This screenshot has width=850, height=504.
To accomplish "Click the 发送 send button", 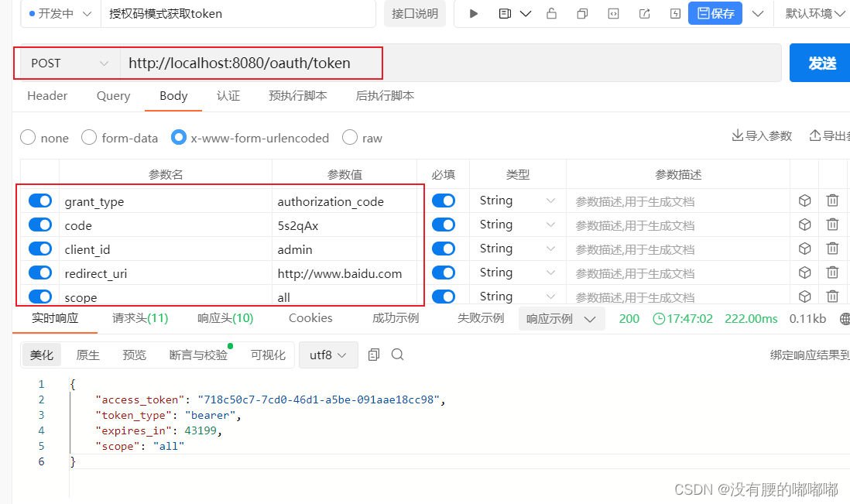I will point(821,63).
